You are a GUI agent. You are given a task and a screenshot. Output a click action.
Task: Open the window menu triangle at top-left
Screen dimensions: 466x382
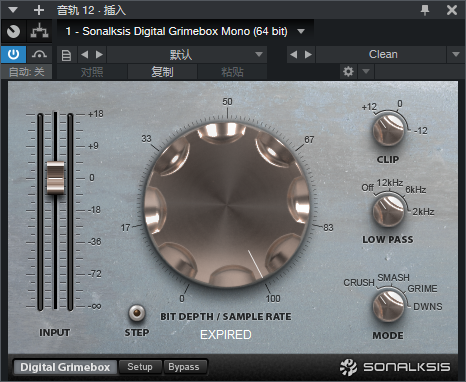13,10
